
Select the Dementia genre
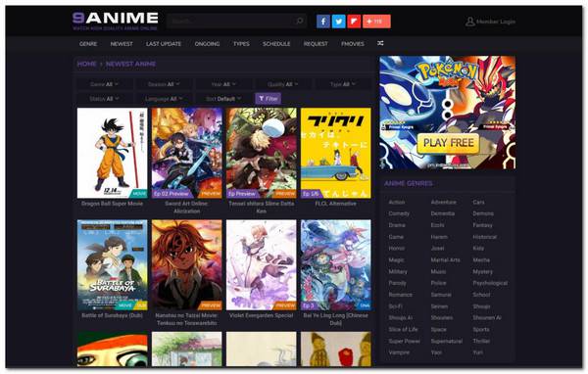(x=443, y=213)
